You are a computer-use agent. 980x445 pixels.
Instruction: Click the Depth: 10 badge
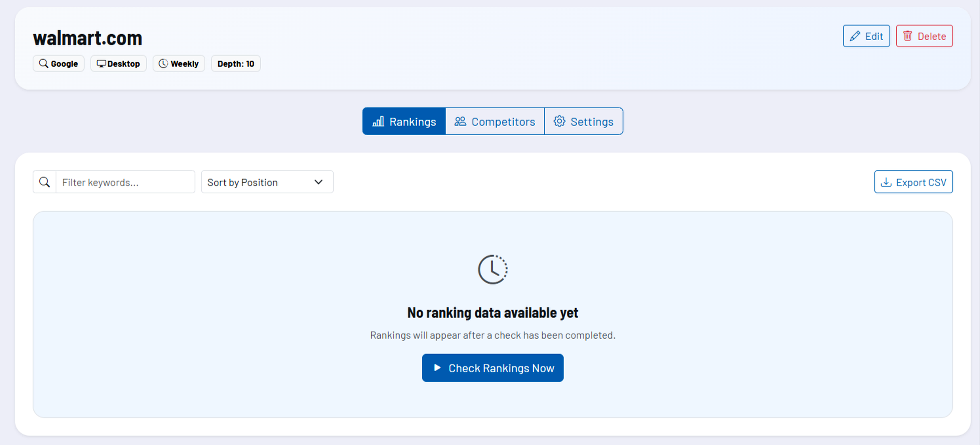coord(236,64)
